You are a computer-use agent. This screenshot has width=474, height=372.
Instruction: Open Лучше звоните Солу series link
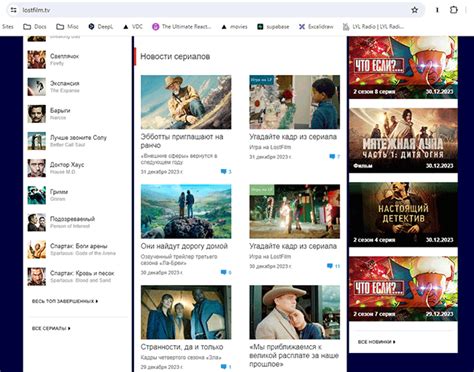78,137
